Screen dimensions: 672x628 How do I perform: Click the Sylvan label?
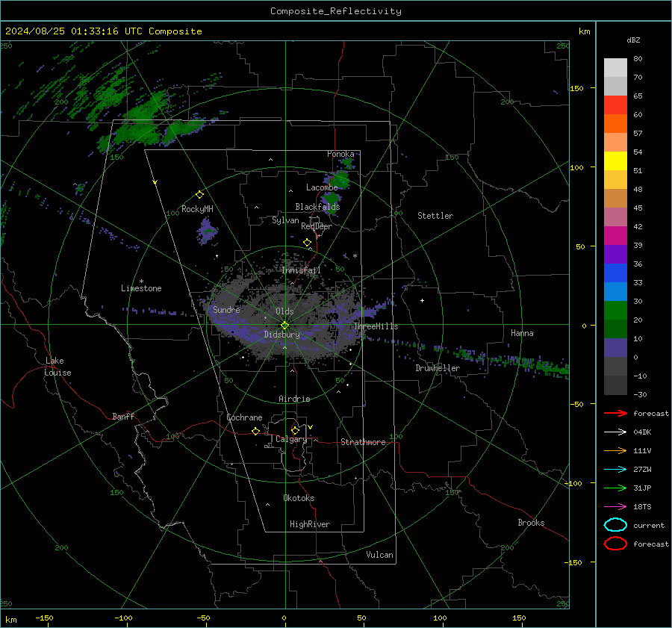285,220
